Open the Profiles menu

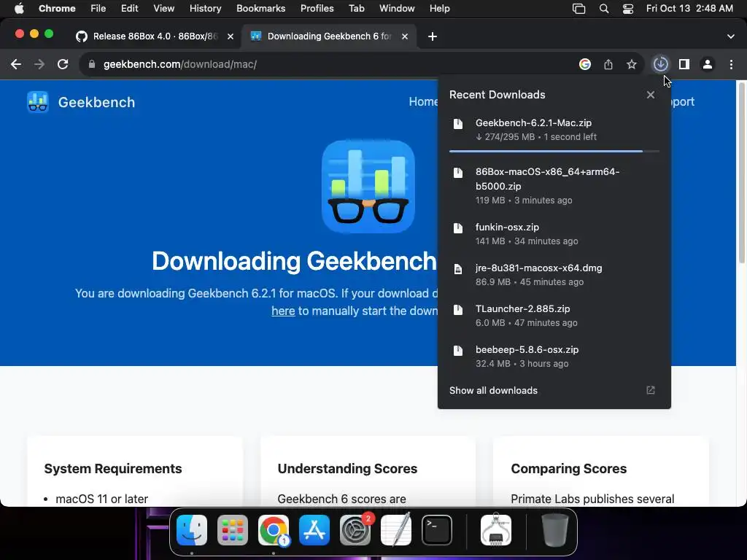(x=317, y=9)
